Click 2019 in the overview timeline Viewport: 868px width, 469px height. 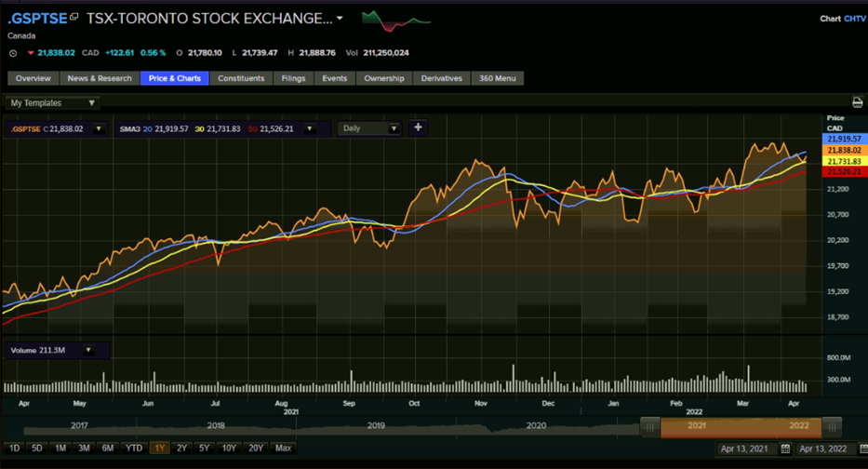(x=376, y=425)
